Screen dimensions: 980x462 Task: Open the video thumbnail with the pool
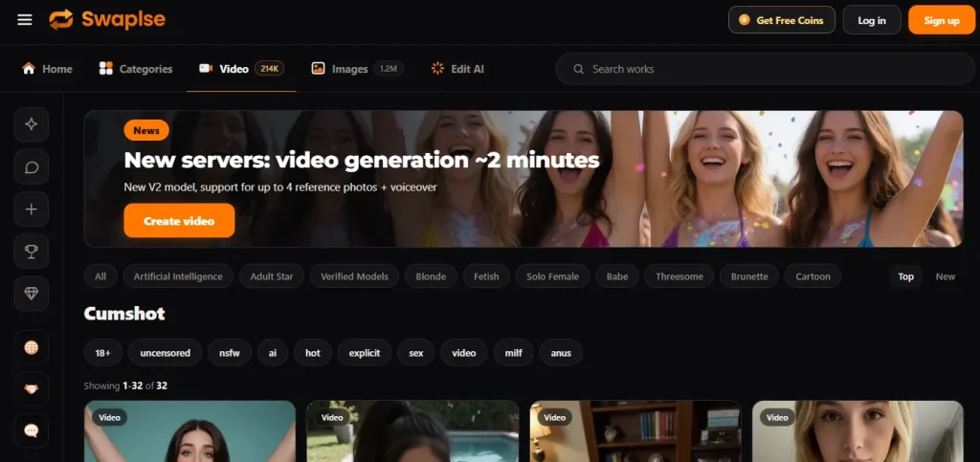pyautogui.click(x=412, y=430)
